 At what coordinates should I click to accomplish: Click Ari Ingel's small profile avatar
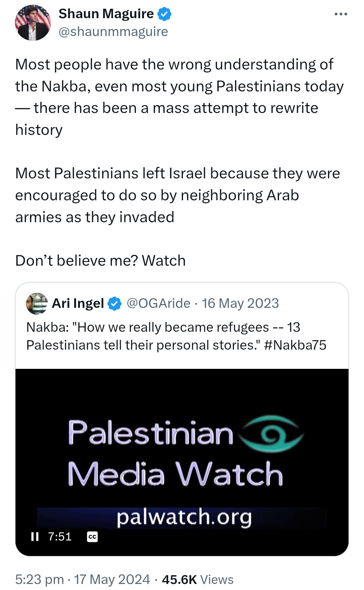[x=37, y=303]
